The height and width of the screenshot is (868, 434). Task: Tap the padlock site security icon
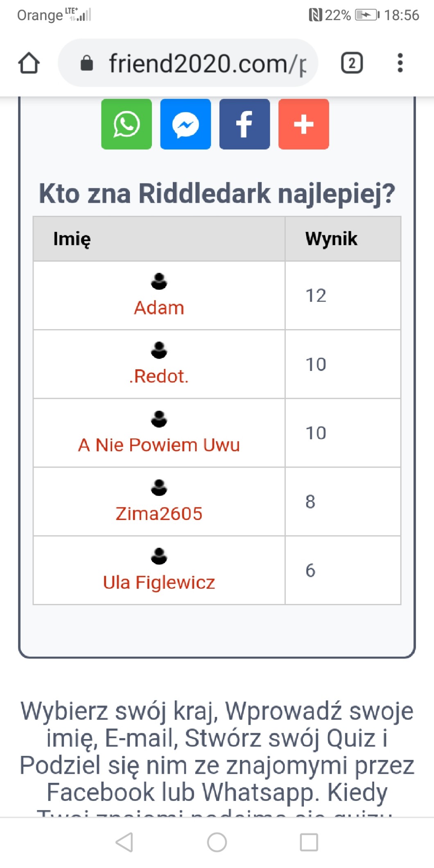(87, 63)
